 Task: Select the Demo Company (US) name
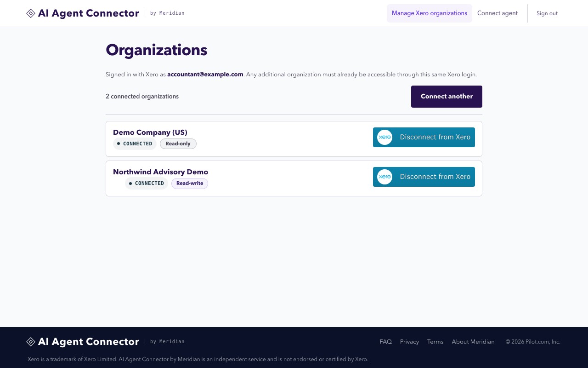(x=150, y=132)
